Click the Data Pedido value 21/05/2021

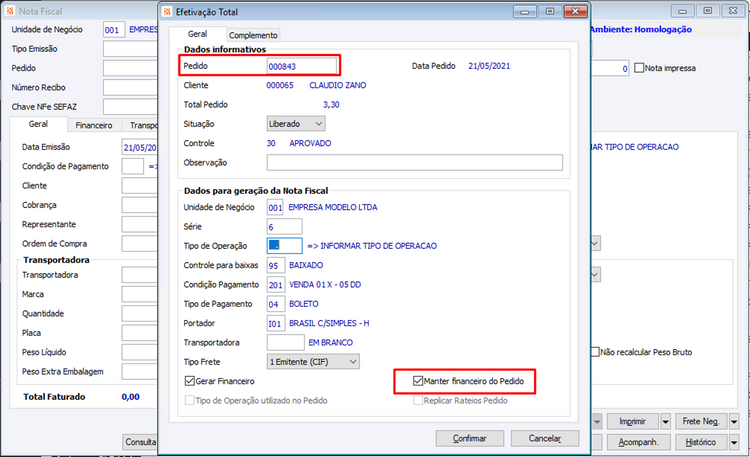click(489, 66)
